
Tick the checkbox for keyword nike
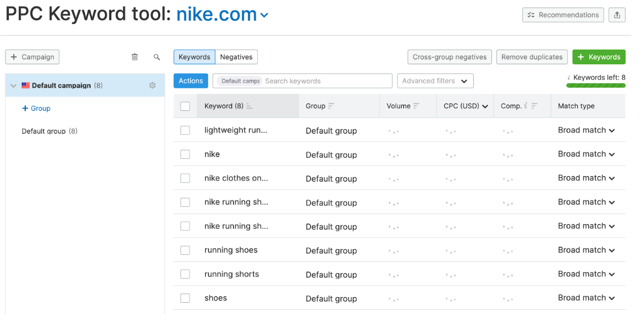[185, 154]
